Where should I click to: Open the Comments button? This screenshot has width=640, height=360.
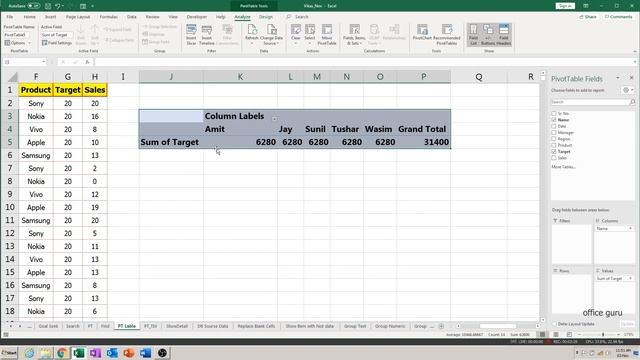pyautogui.click(x=619, y=17)
